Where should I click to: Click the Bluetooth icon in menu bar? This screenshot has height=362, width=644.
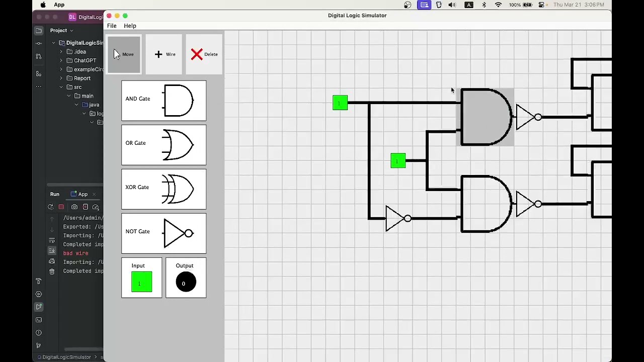(x=484, y=5)
